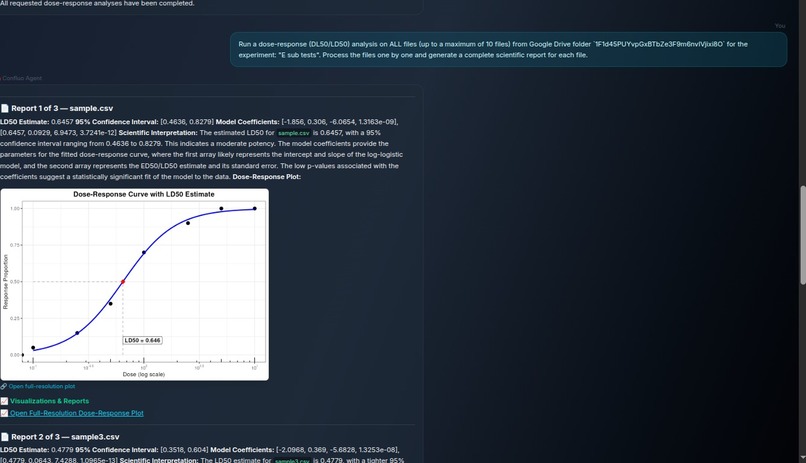Image resolution: width=806 pixels, height=463 pixels.
Task: Click the Visualizations & Reports heading
Action: click(49, 401)
